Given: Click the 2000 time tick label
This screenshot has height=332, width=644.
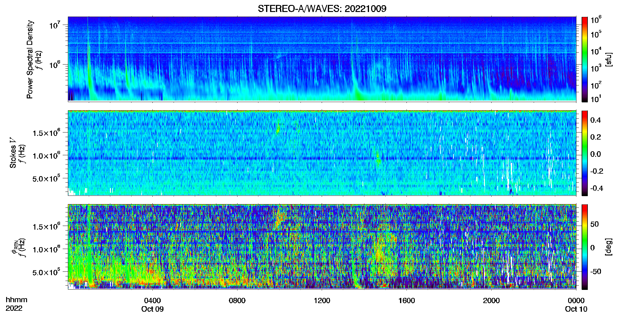Looking at the screenshot, I should pos(491,301).
